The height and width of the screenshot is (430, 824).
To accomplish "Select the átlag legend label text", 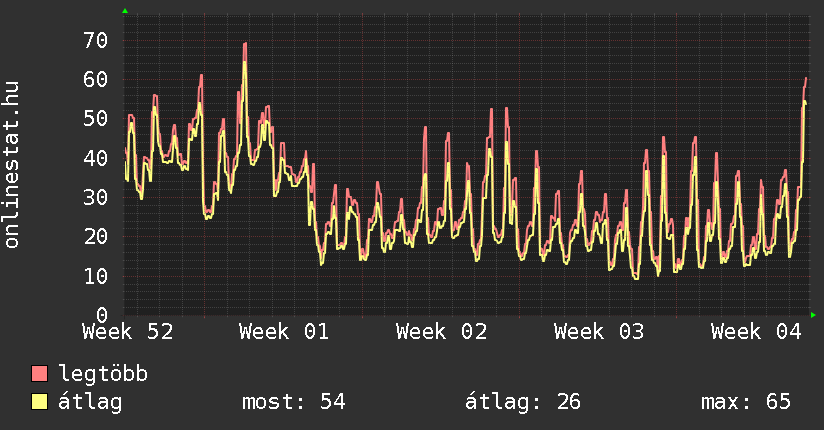I will coord(90,402).
